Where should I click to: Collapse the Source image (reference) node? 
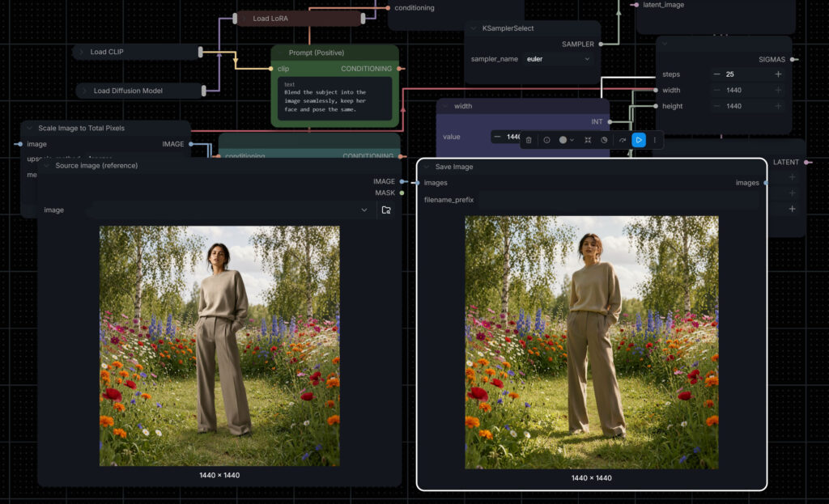46,165
